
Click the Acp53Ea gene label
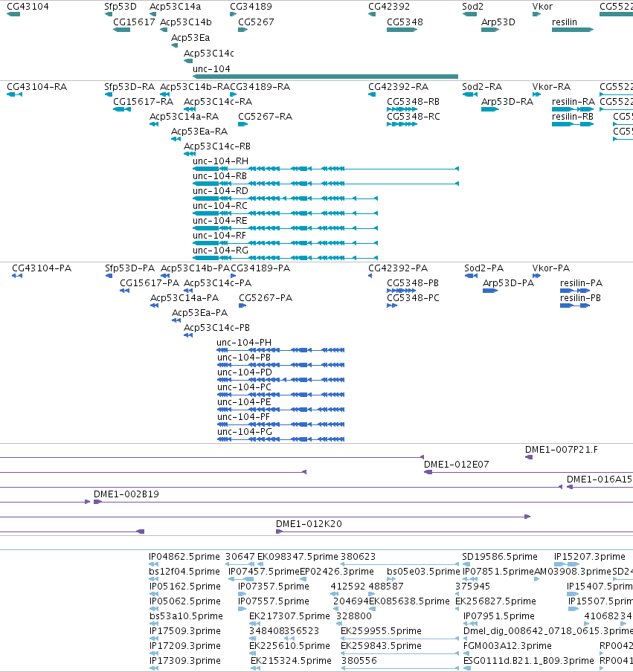pos(190,38)
